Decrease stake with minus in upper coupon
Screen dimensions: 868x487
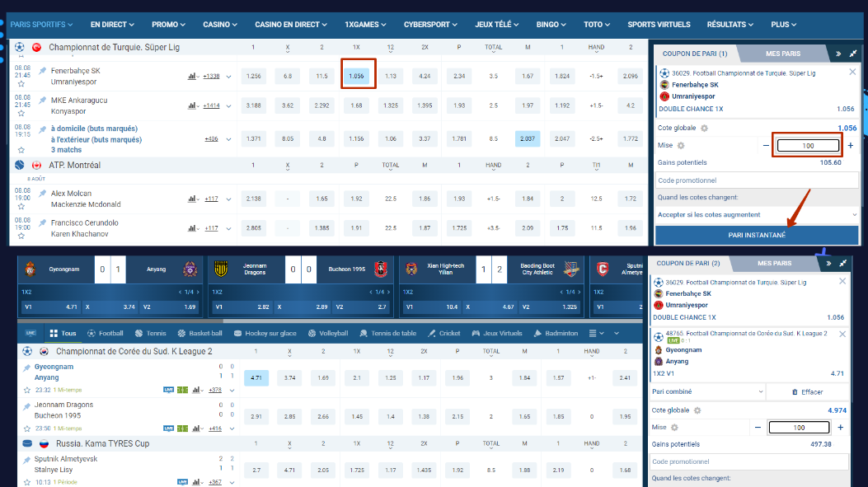[x=766, y=146]
